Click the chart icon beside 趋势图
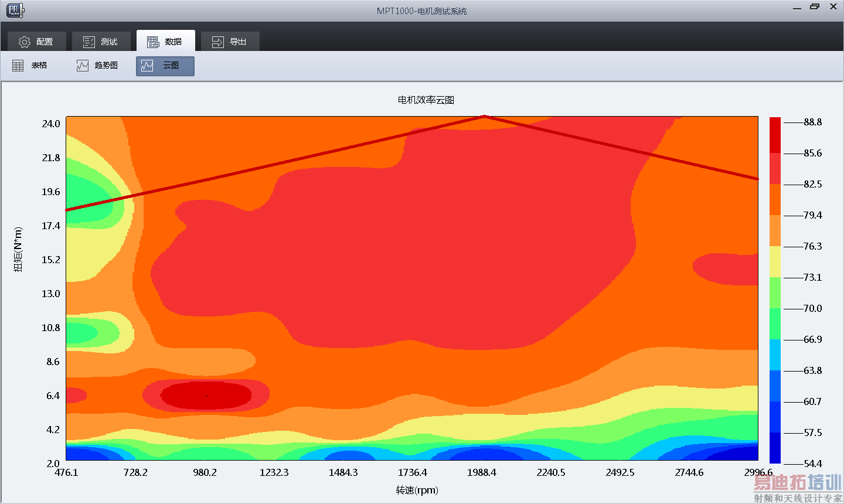Screen dimensions: 844x504 83,66
